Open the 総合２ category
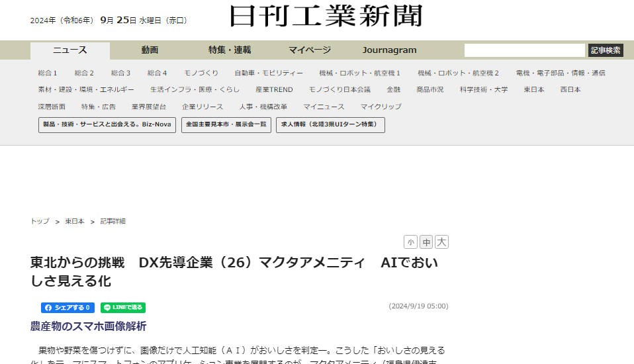Viewport: 634px width, 364px height. tap(84, 73)
